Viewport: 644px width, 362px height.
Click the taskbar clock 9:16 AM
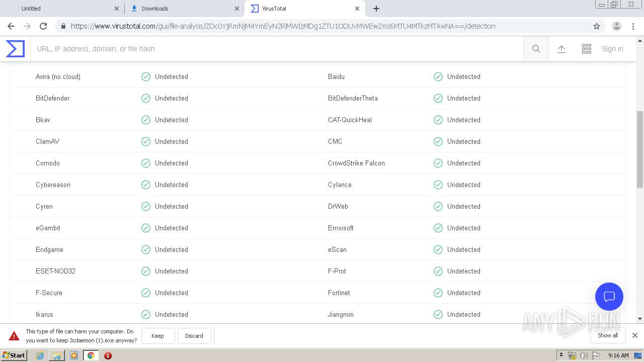point(618,355)
